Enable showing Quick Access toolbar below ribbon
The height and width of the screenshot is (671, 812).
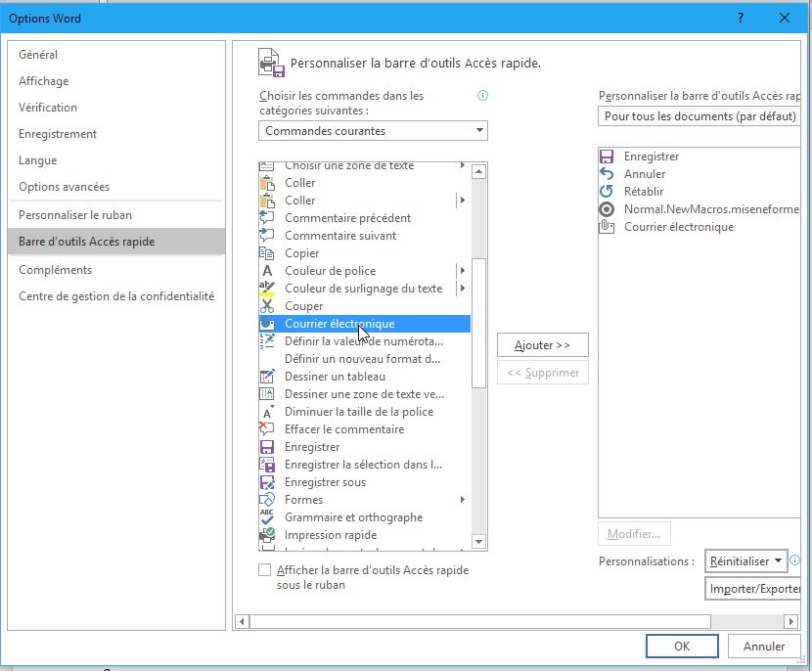click(264, 570)
